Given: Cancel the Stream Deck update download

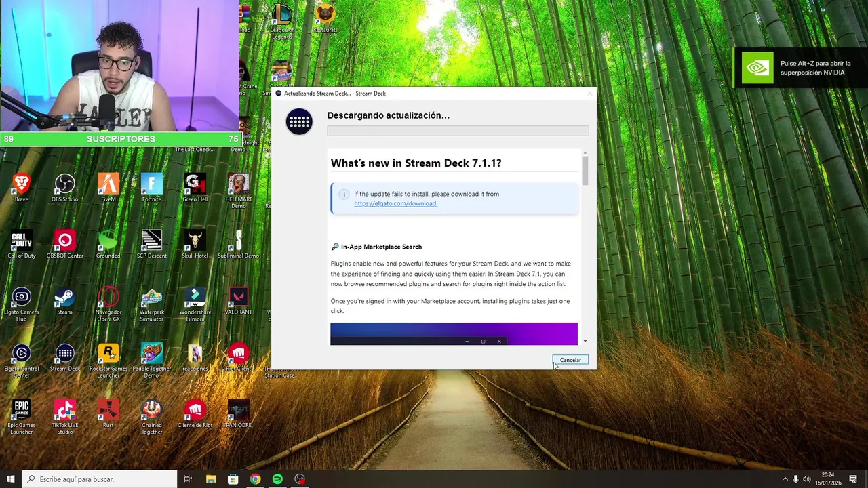Looking at the screenshot, I should (x=570, y=360).
